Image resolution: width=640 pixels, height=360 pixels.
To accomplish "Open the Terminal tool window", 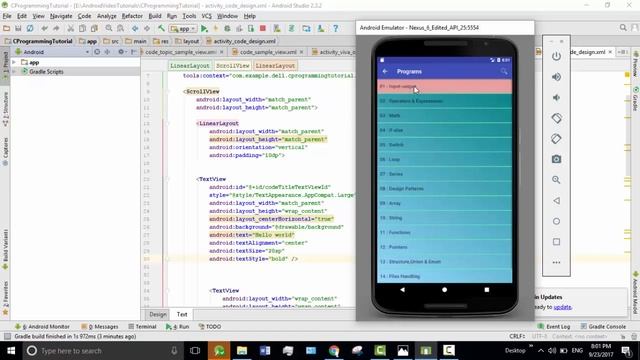I will click(142, 327).
